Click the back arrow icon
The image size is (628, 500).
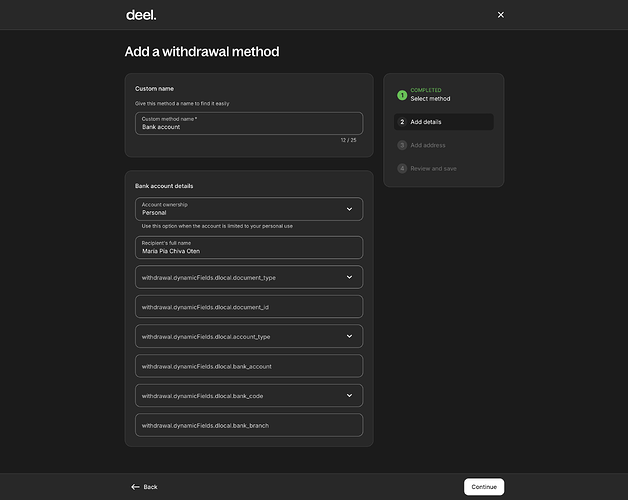pos(135,487)
